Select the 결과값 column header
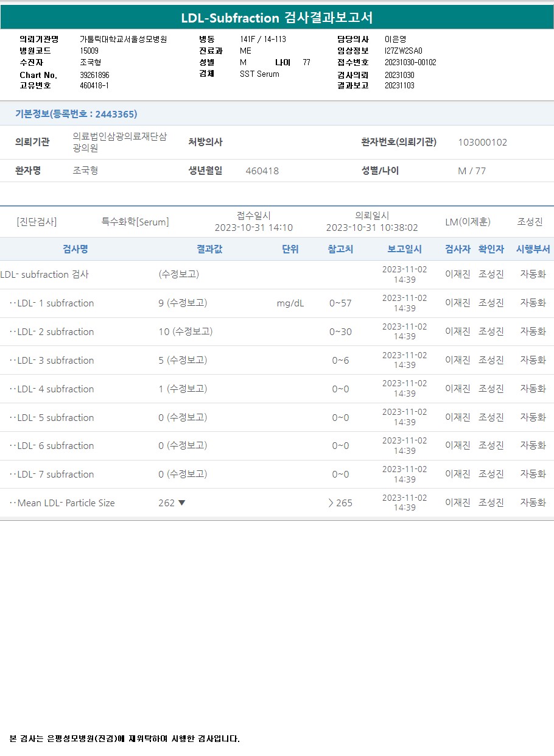 coord(209,249)
